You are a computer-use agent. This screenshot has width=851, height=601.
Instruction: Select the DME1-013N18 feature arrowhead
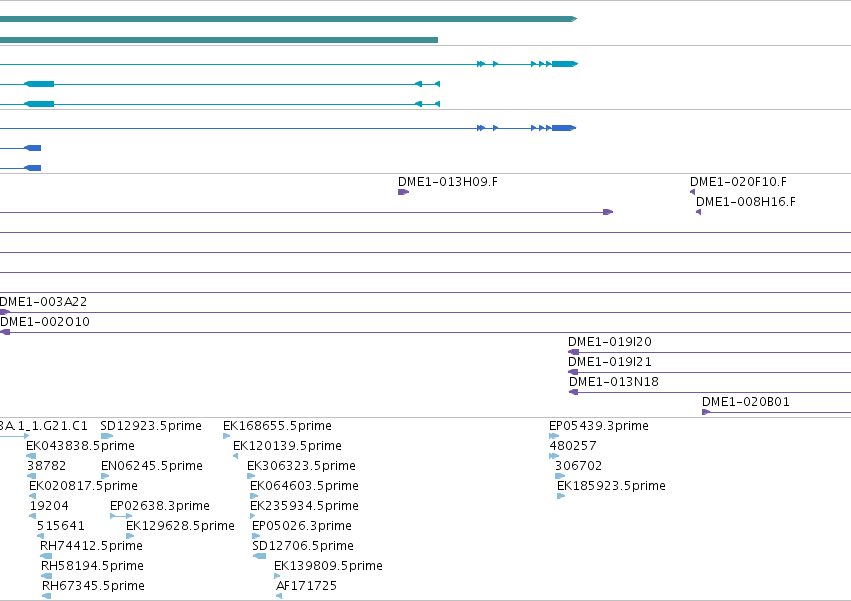click(x=574, y=392)
